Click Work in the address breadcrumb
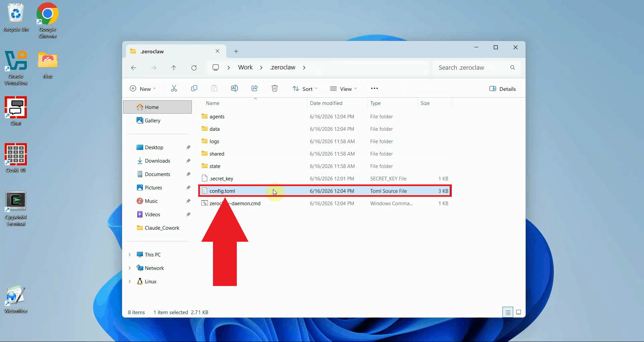 (x=245, y=67)
